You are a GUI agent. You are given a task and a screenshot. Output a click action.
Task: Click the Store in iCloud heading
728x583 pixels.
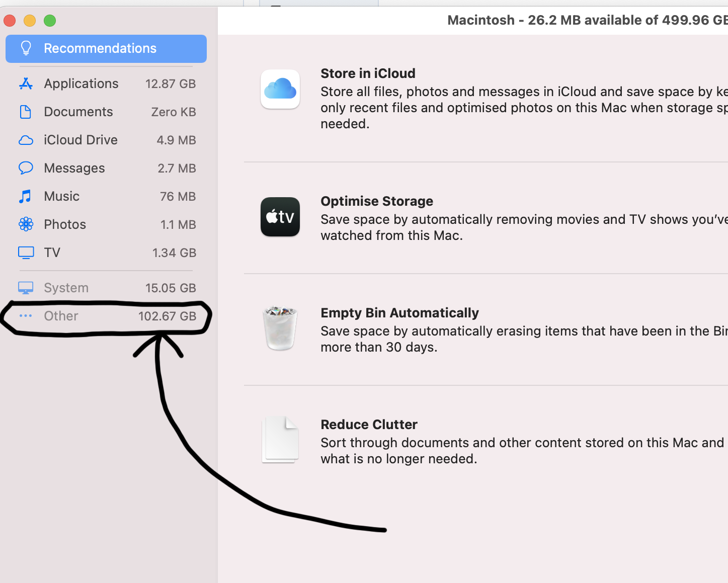click(368, 73)
